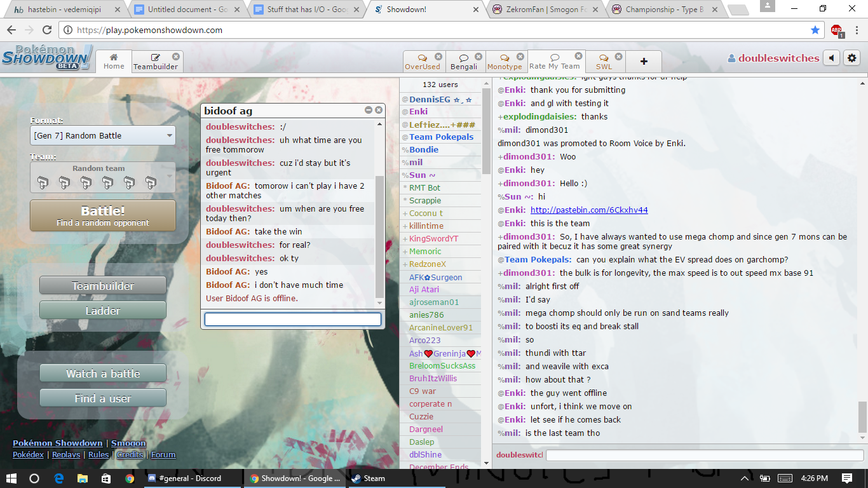
Task: Open the options gear icon
Action: tap(851, 58)
